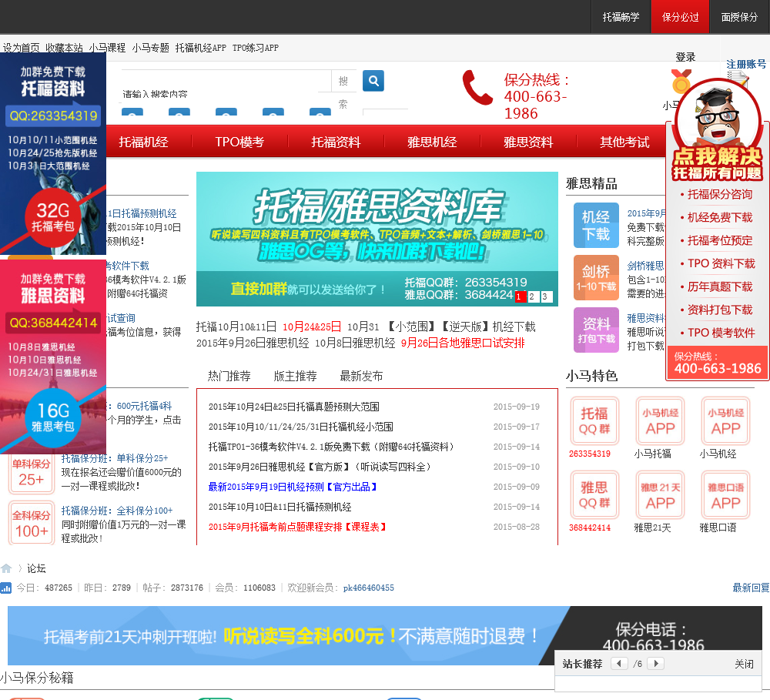Click the blue search magnifier button
Screen dimensions: 770x700
373,81
